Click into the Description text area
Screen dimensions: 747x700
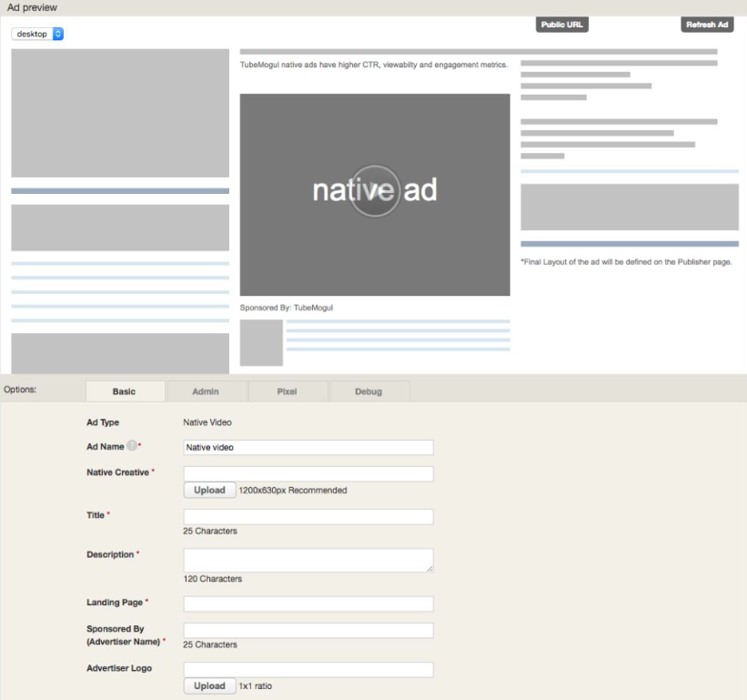coord(308,560)
